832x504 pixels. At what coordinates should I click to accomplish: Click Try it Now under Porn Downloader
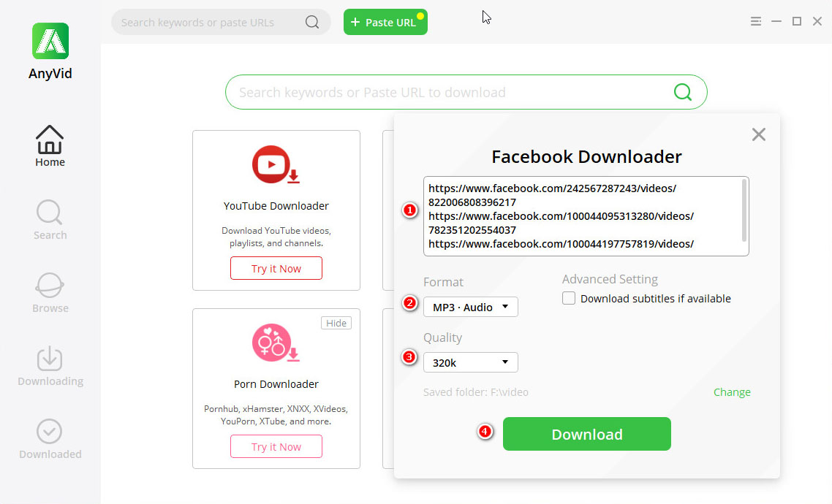pyautogui.click(x=276, y=446)
